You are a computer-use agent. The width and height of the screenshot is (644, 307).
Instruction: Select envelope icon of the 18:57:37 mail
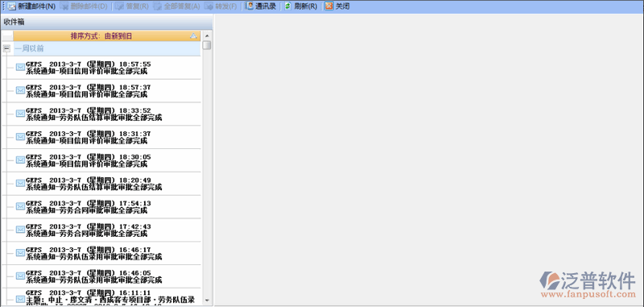pos(20,90)
